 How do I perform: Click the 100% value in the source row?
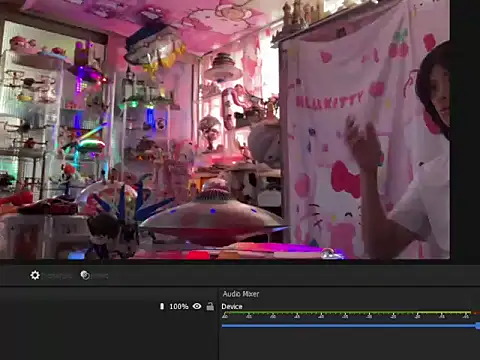(x=179, y=306)
